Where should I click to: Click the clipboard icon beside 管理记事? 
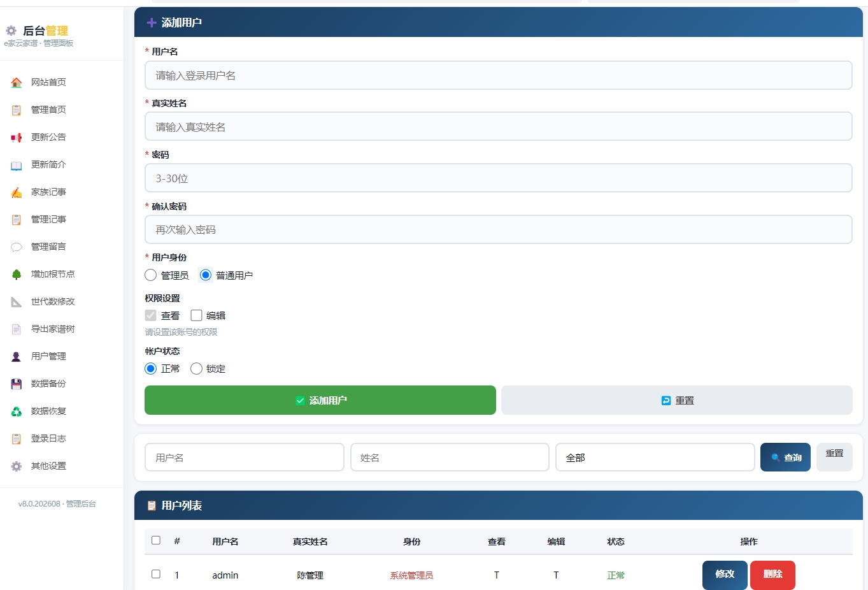[x=17, y=219]
